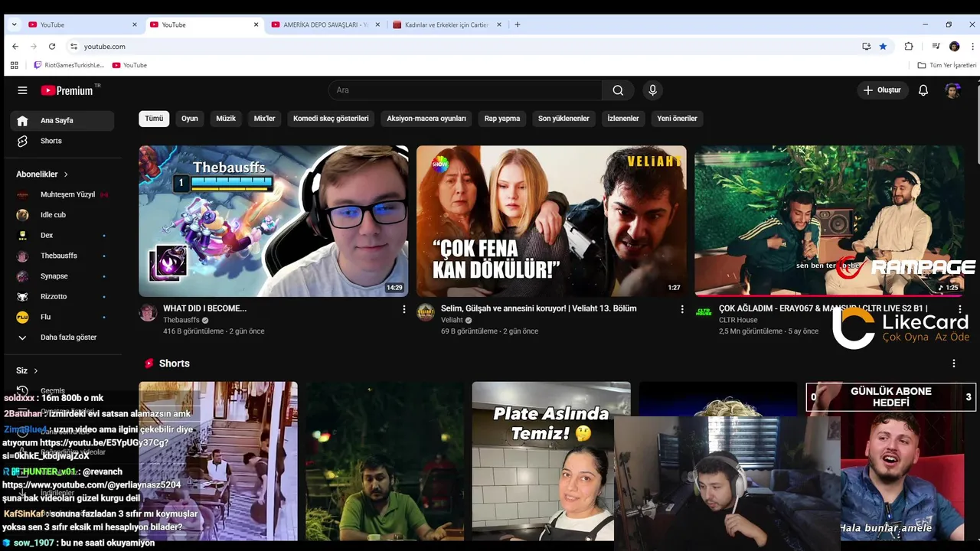Select the Müzik filter chip

226,119
